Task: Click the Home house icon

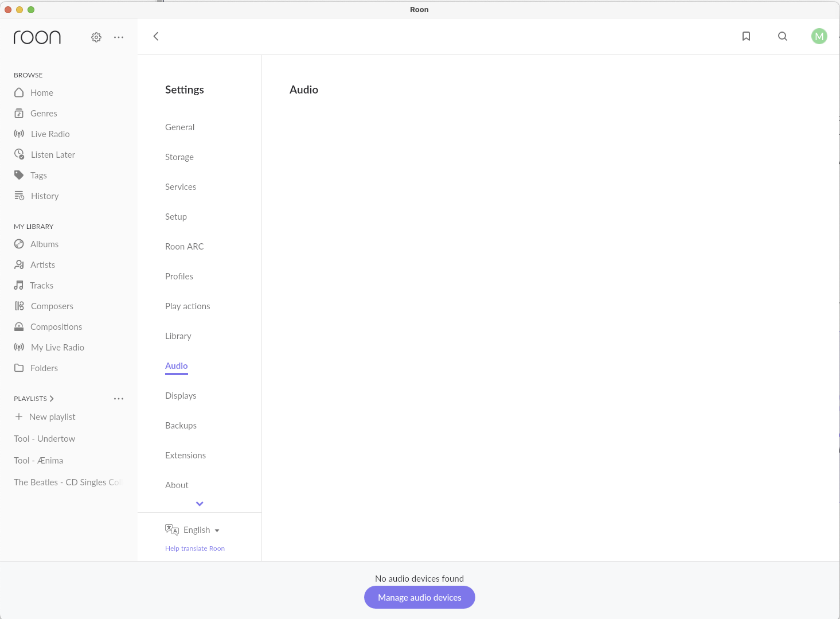Action: [x=19, y=92]
